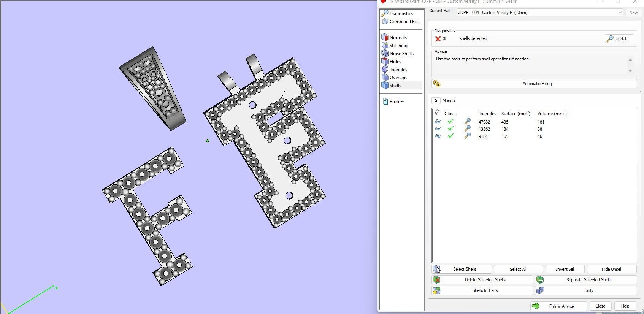Image resolution: width=644 pixels, height=314 pixels.
Task: Zoom to the 13362-triangle shell
Action: [468, 129]
